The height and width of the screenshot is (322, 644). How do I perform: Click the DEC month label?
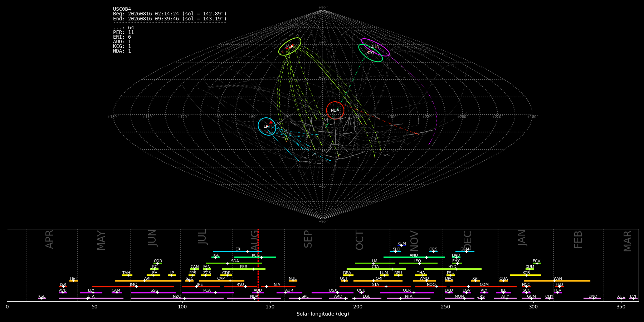[468, 240]
